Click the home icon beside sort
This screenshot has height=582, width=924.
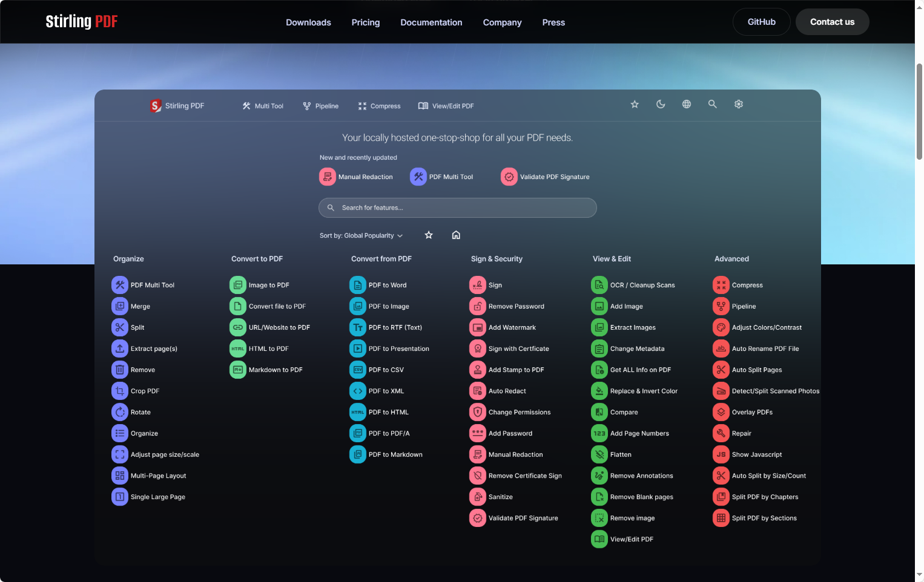(456, 235)
